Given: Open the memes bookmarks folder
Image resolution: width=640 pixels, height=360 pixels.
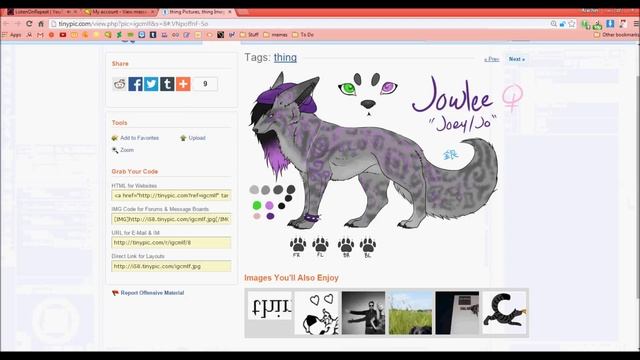Looking at the screenshot, I should [x=276, y=35].
